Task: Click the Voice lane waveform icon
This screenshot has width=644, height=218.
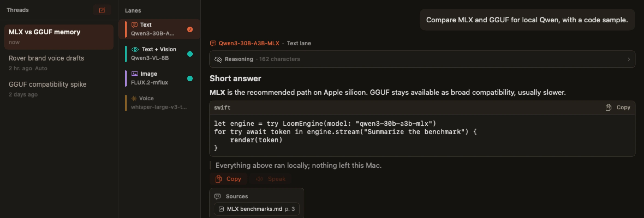Action: [134, 98]
